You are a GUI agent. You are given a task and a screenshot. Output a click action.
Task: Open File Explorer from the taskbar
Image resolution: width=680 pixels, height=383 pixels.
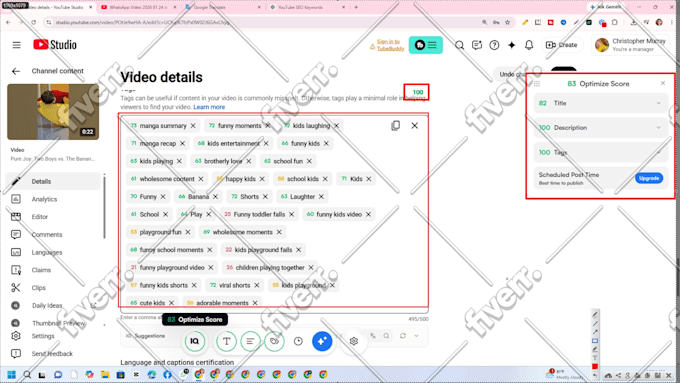coord(105,375)
